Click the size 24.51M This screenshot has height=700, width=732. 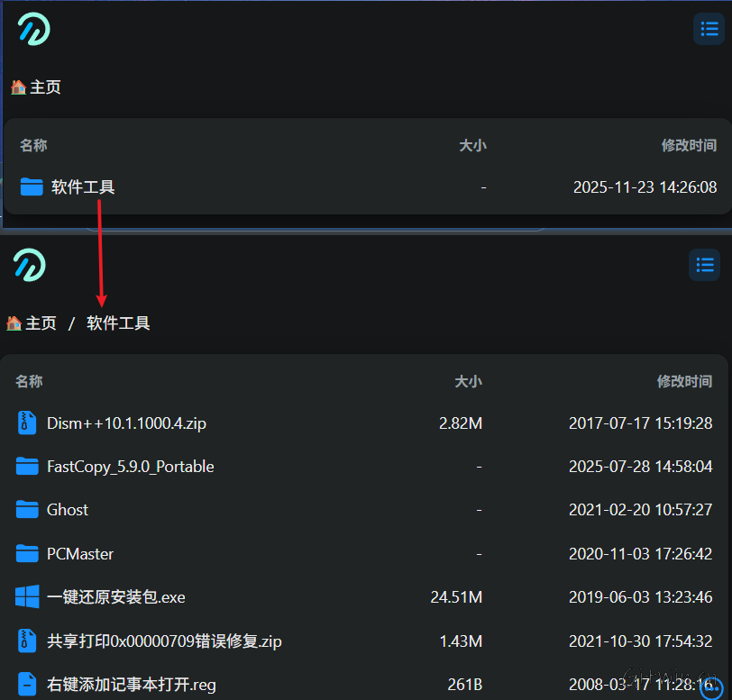(x=456, y=597)
